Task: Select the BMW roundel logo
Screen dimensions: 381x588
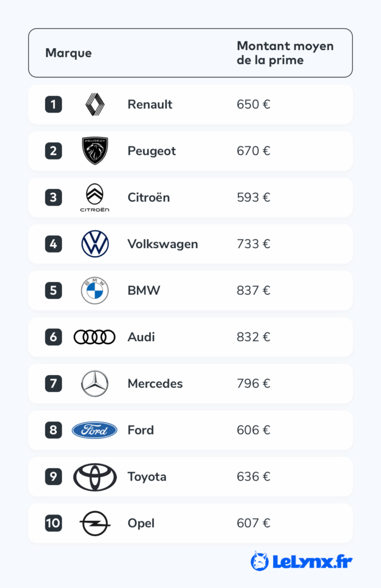Action: [95, 291]
